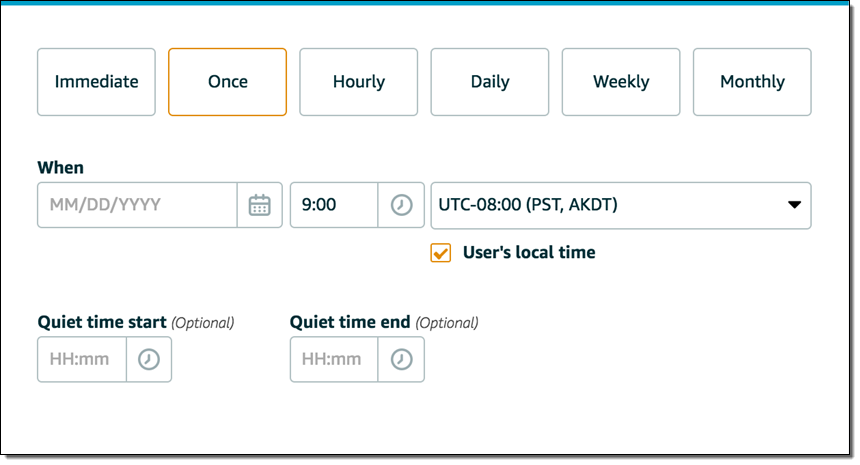Focus the Quiet time start HH:mm field
This screenshot has height=465, width=860.
tap(82, 359)
